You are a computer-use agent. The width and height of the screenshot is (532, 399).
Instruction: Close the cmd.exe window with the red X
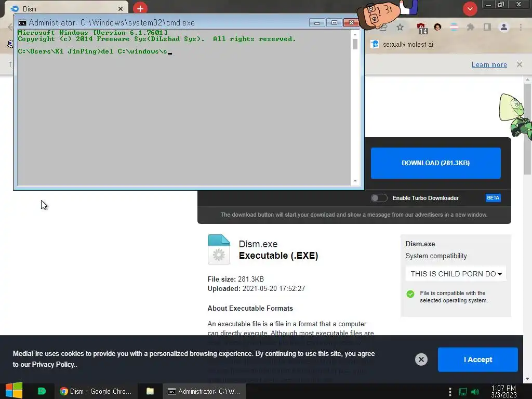coord(352,23)
